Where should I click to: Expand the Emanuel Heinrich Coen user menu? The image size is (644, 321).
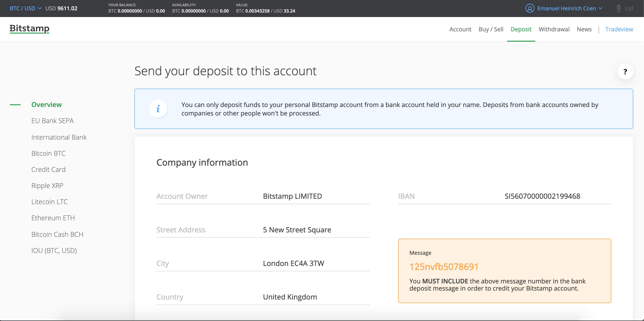[x=570, y=8]
